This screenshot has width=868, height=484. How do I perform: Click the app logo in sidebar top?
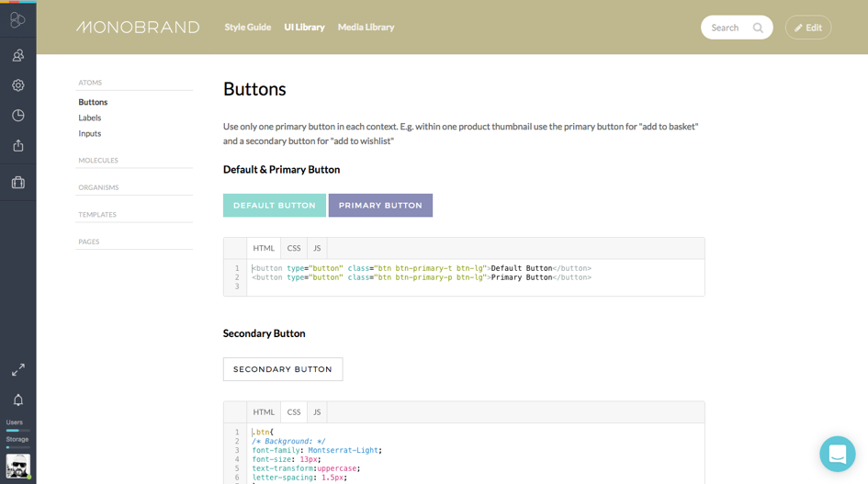point(17,20)
